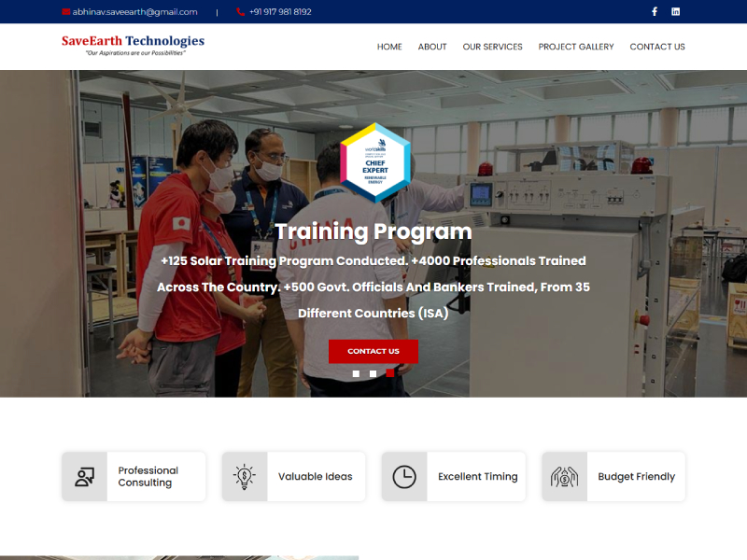Go to the ABOUT page
The image size is (747, 560).
pos(432,47)
